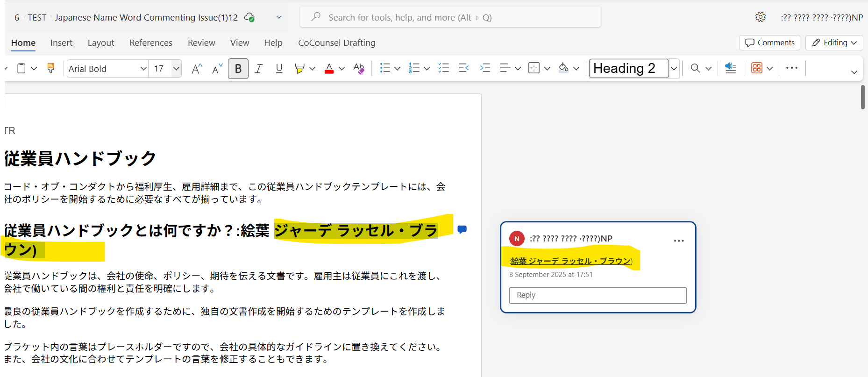Toggle Underline formatting
This screenshot has height=377, width=868.
(279, 69)
